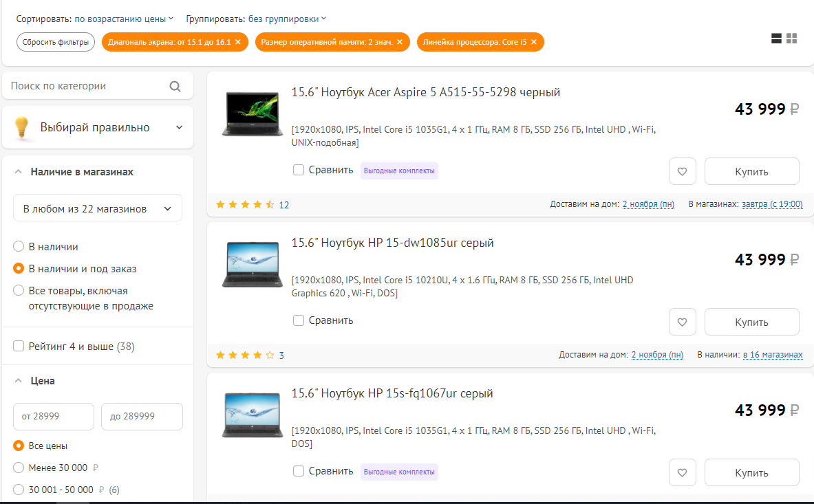Screen dimensions: 814x504
Task: Select the В наличии radio option
Action: pos(19,246)
